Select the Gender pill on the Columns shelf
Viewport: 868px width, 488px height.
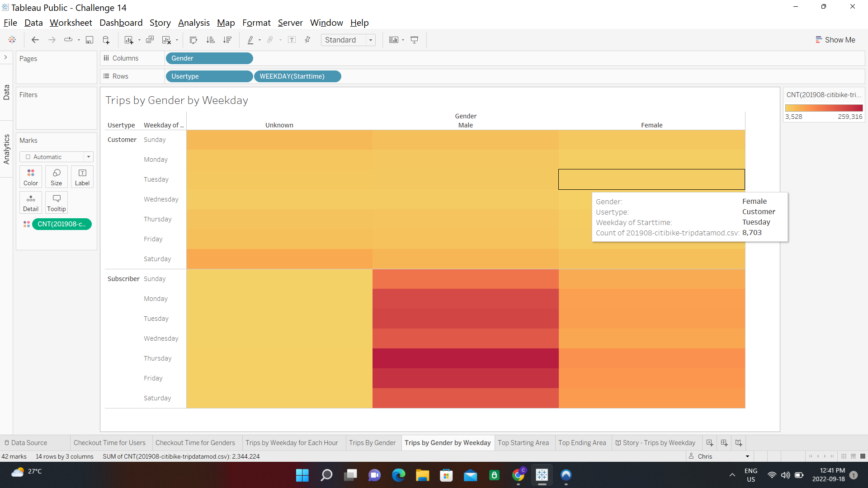pos(209,58)
